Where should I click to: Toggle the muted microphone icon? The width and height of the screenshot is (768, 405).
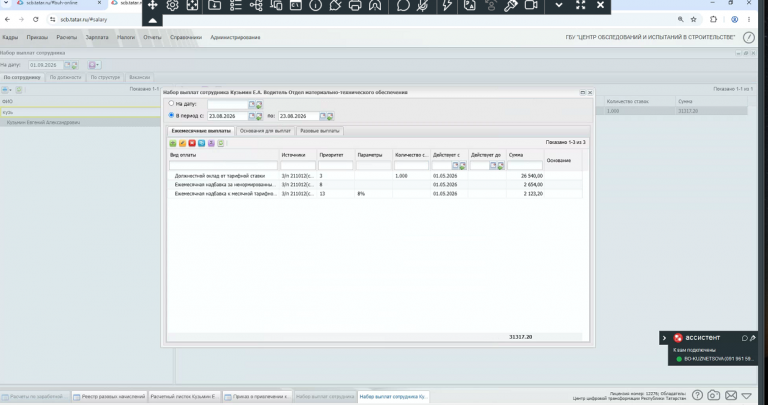(x=423, y=6)
